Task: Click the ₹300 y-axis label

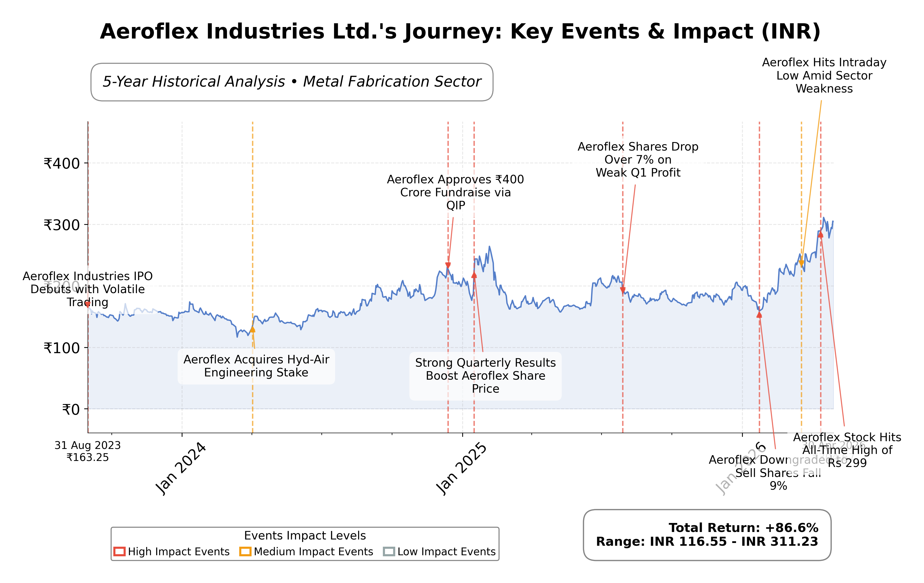Action: point(61,225)
